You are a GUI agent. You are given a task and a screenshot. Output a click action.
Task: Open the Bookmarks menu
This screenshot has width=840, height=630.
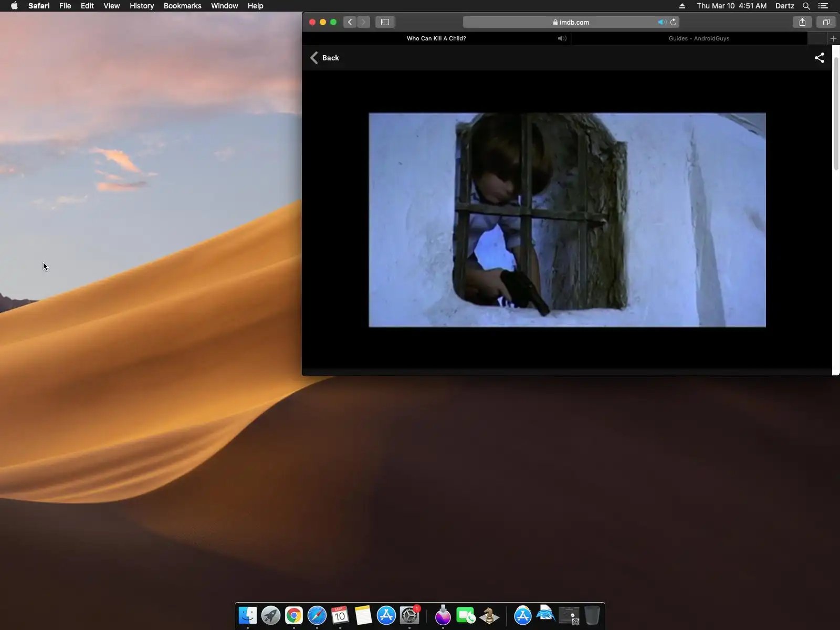tap(182, 6)
